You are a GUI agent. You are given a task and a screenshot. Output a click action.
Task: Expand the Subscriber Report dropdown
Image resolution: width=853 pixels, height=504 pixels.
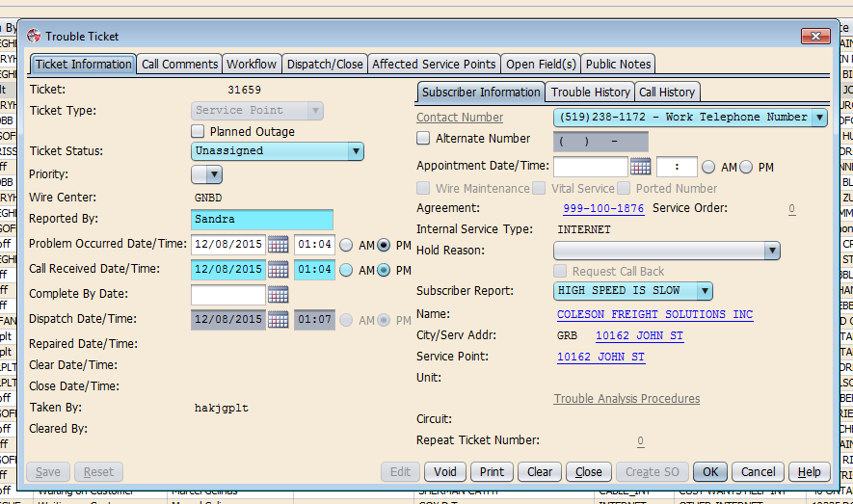(x=705, y=291)
